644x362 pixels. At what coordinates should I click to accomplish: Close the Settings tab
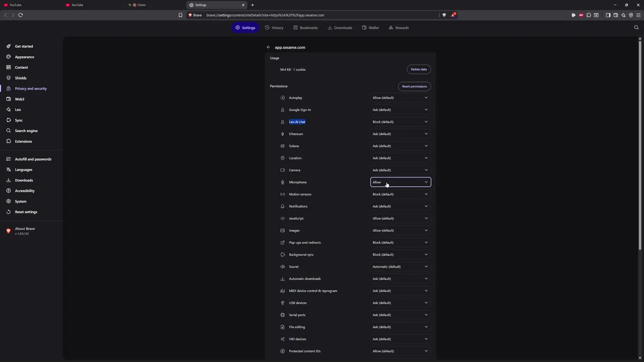tap(243, 5)
